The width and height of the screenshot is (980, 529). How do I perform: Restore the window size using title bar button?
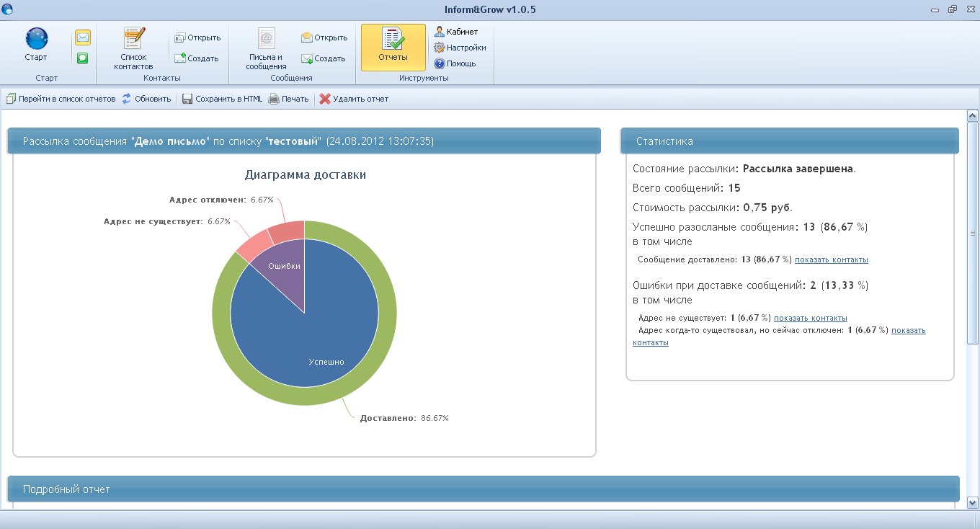point(953,9)
